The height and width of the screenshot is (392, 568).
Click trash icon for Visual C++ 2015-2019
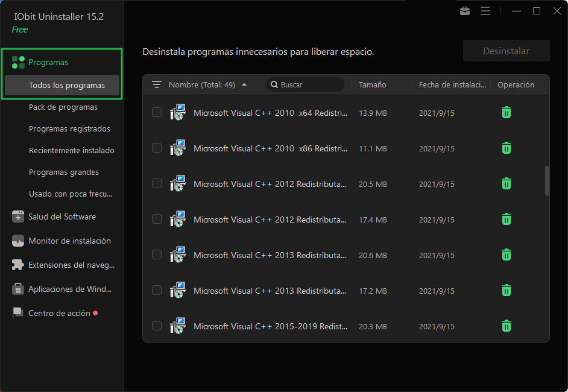(x=506, y=326)
